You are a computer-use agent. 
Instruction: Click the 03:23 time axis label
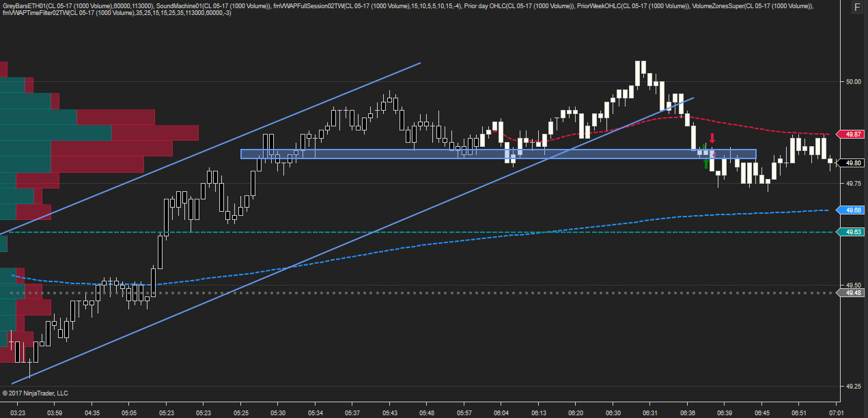18,413
